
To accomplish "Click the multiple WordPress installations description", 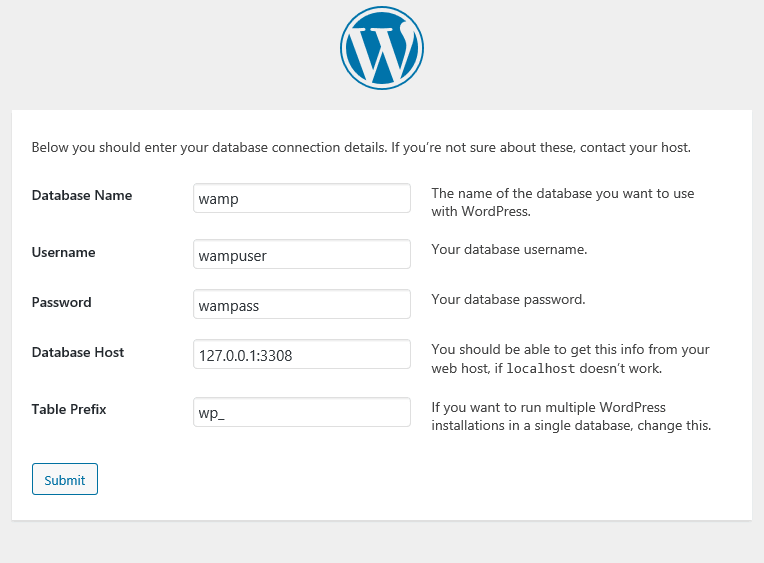I will click(571, 416).
